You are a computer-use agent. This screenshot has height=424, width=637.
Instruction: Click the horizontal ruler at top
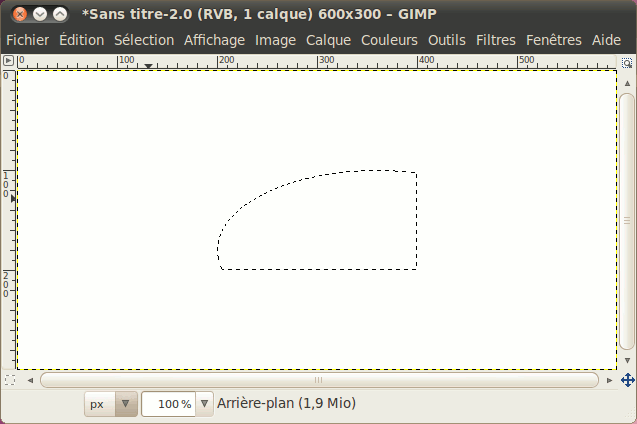[x=317, y=62]
